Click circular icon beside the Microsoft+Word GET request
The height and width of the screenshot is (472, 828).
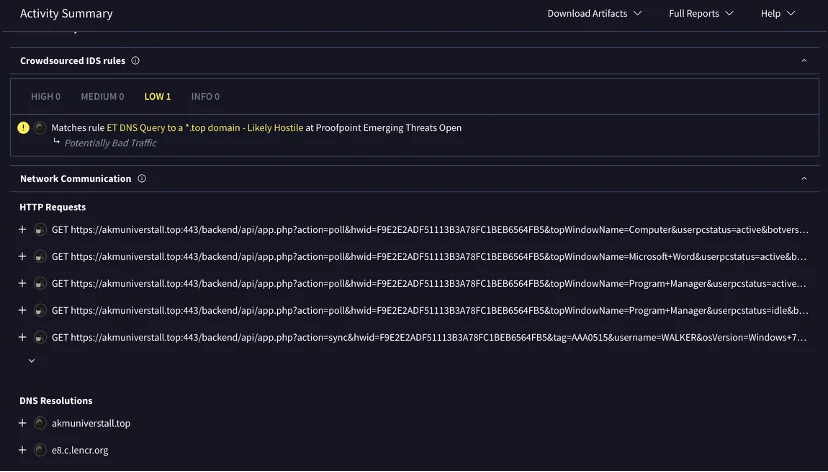pyautogui.click(x=40, y=257)
